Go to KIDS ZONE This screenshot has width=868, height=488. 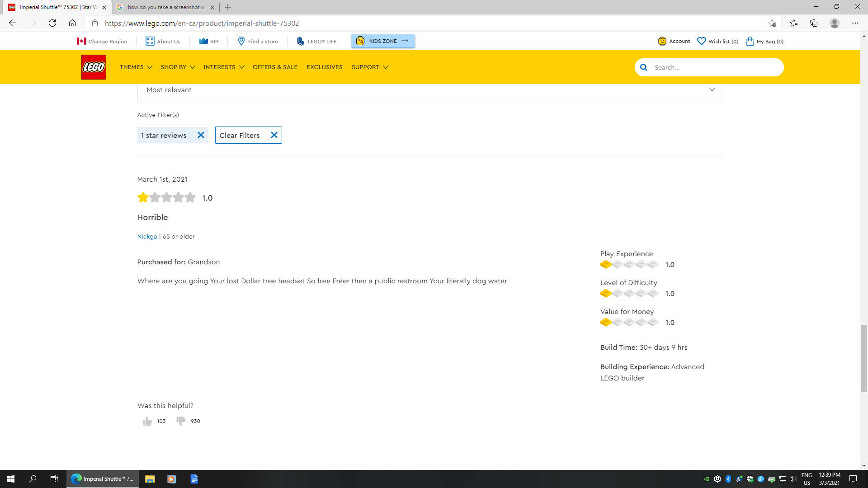(x=383, y=41)
